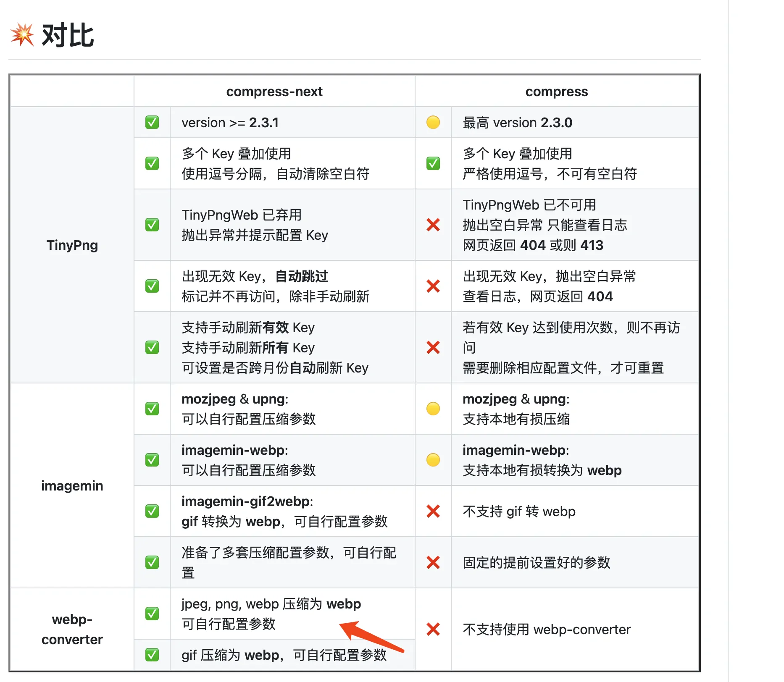Screen dimensions: 784x682
Task: Select the text 'gif 转换为 webp，可自行配置参数'
Action: 285,522
